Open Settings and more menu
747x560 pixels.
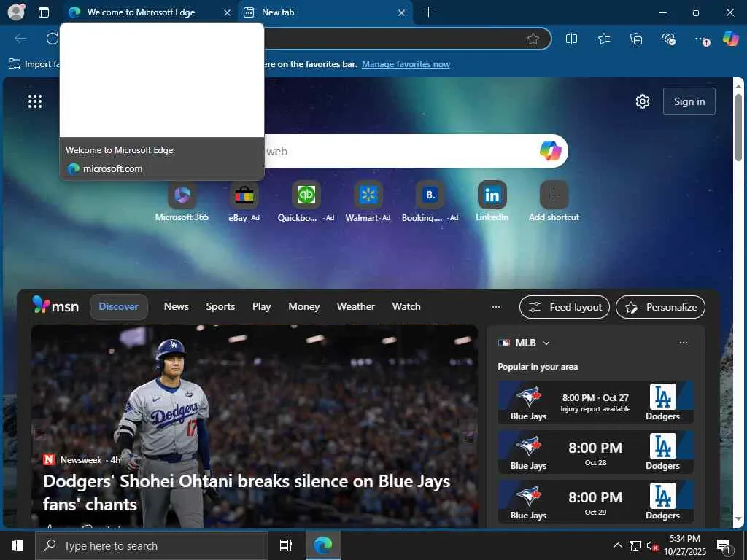(x=701, y=39)
